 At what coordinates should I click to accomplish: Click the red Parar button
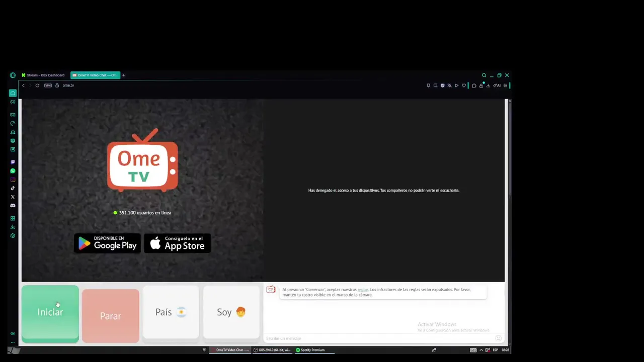(111, 316)
